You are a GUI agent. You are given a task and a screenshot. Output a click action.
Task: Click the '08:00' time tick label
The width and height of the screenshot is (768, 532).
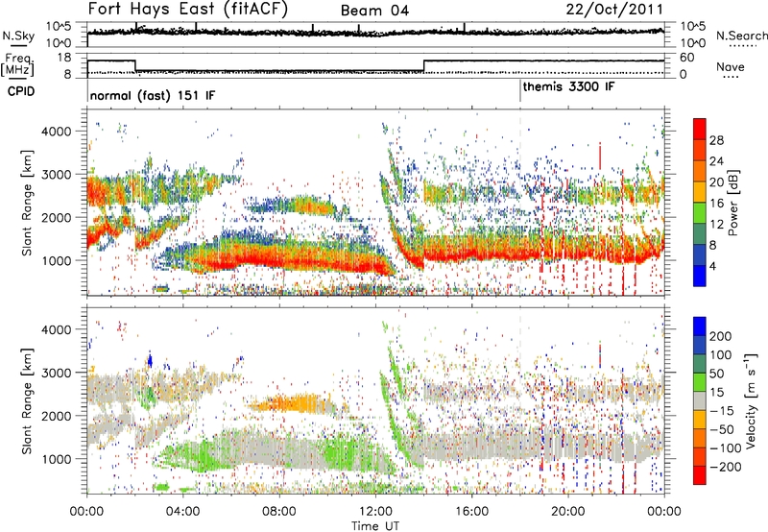pos(279,512)
